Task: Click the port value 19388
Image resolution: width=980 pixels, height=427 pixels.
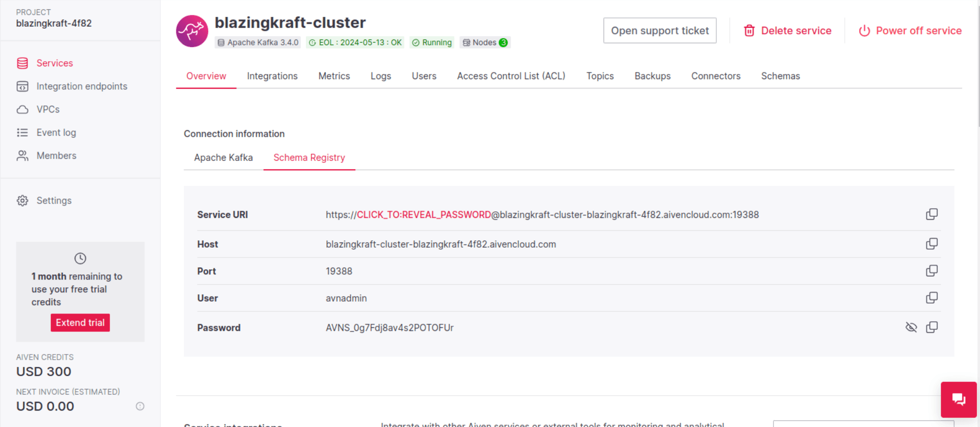Action: 339,271
